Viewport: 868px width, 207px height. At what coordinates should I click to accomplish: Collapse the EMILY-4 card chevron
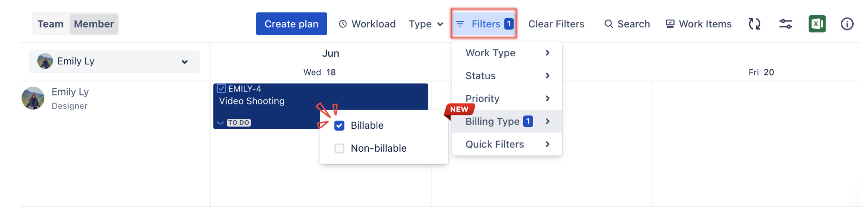(x=220, y=123)
